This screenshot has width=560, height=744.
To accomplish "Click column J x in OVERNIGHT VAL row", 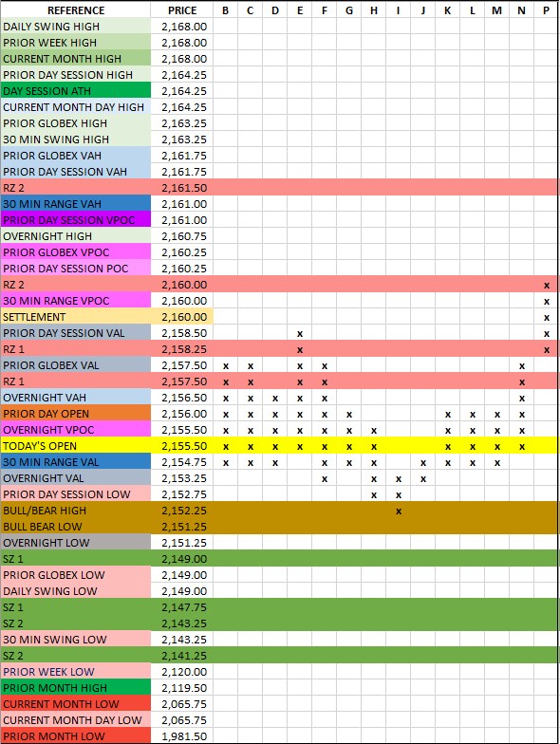I will pos(423,478).
